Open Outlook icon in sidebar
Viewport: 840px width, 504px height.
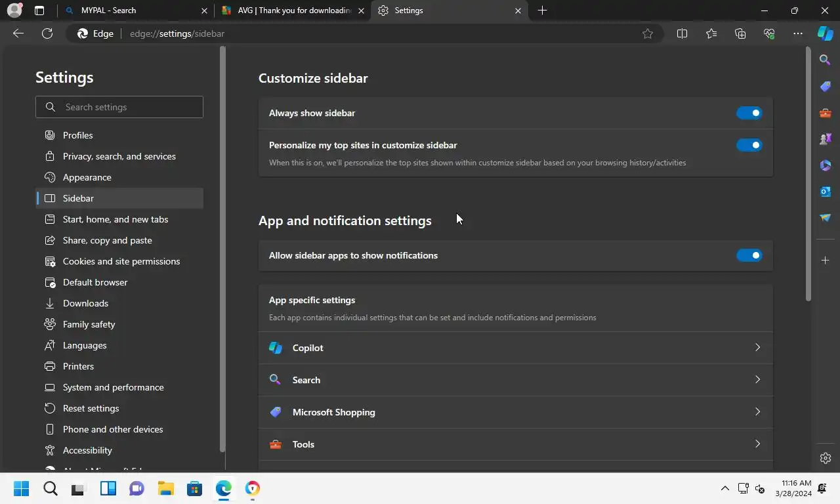click(x=826, y=191)
